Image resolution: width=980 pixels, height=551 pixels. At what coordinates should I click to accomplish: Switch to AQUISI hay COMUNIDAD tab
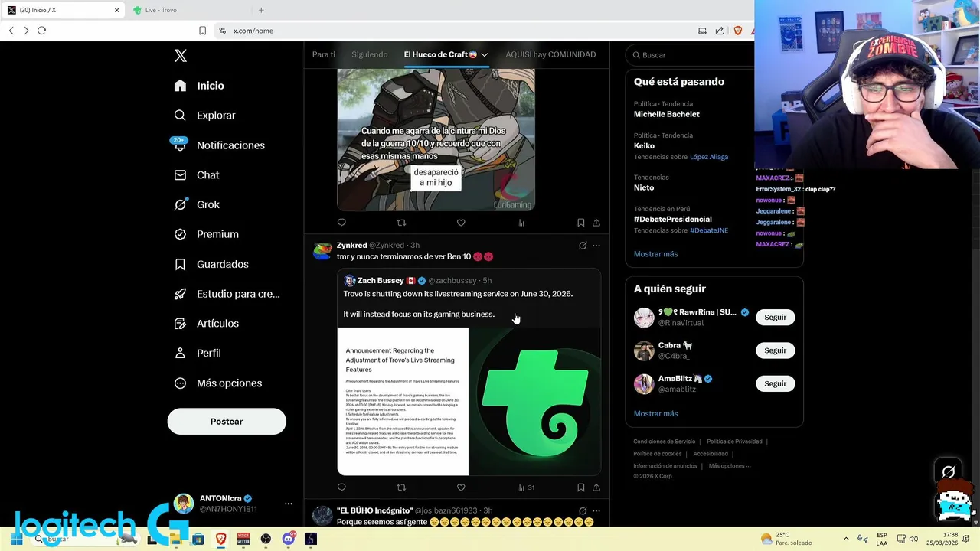(x=550, y=54)
